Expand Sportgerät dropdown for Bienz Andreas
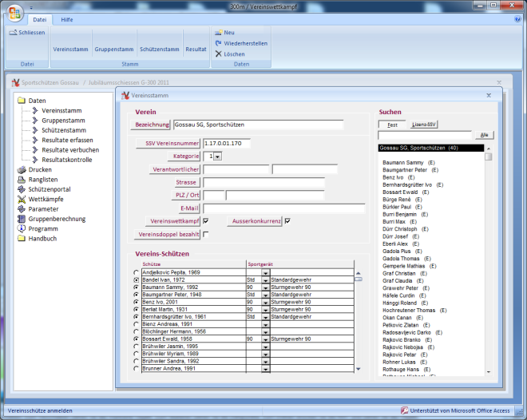Image resolution: width=527 pixels, height=420 pixels. coord(265,324)
